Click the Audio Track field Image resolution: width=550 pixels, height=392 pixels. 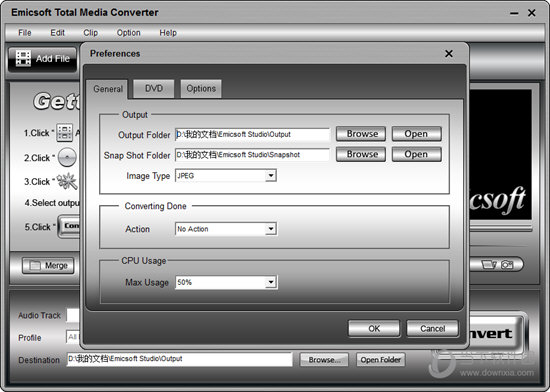(73, 315)
